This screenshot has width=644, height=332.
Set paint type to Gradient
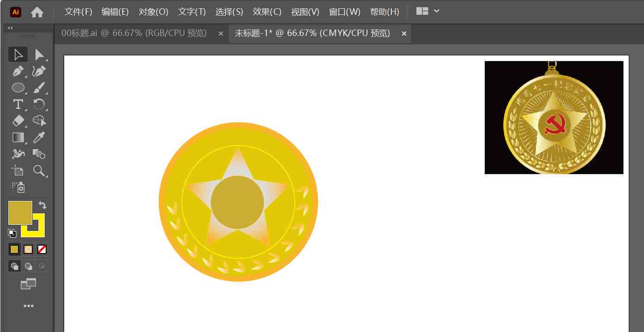pos(28,249)
